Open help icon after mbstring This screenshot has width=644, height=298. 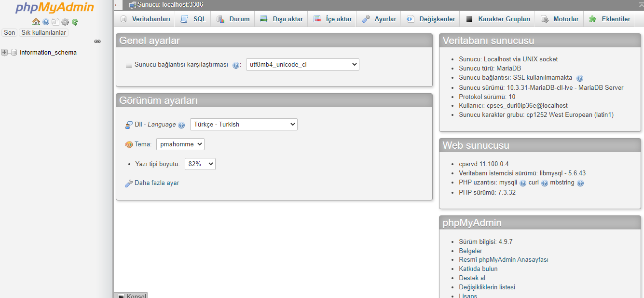coord(580,183)
